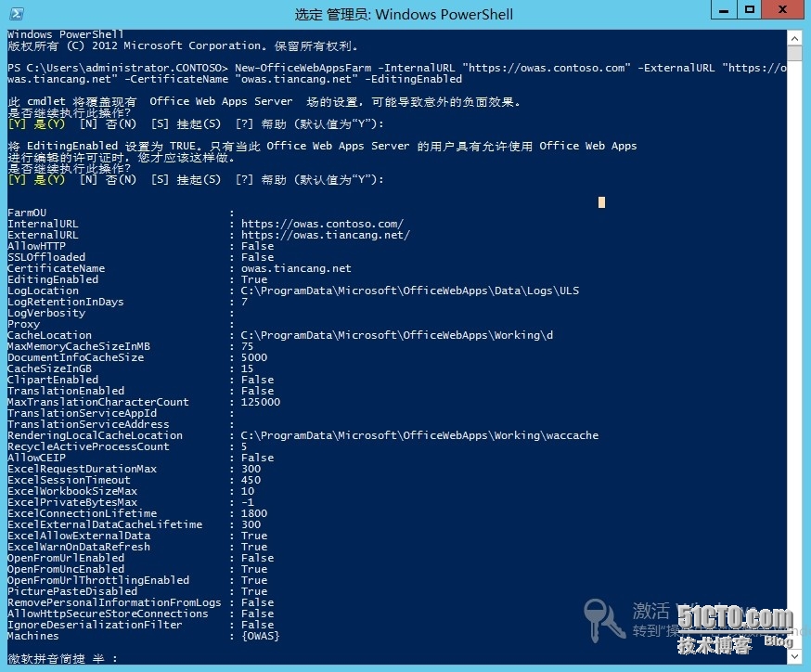The width and height of the screenshot is (811, 672).
Task: Close the PowerShell window
Action: (782, 10)
